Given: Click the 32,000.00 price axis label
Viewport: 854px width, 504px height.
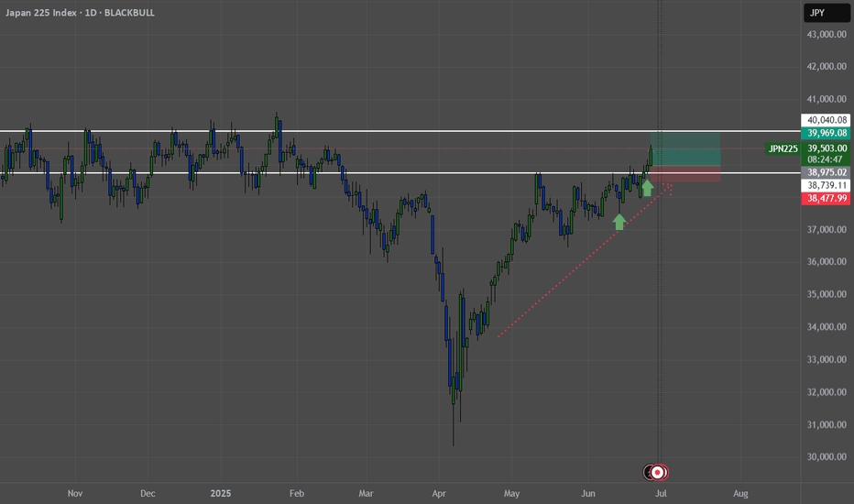Looking at the screenshot, I should click(827, 392).
